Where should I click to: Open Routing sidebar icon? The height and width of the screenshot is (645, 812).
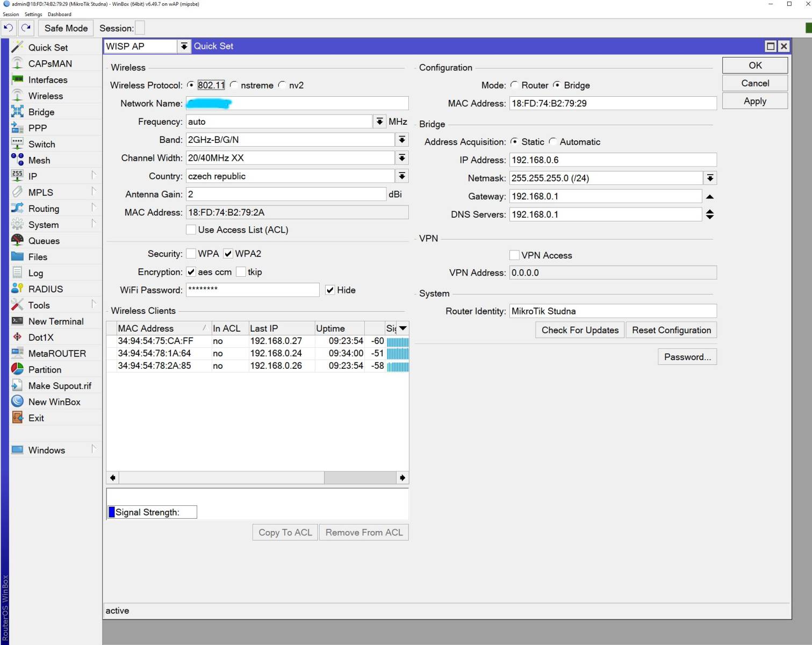tap(17, 208)
